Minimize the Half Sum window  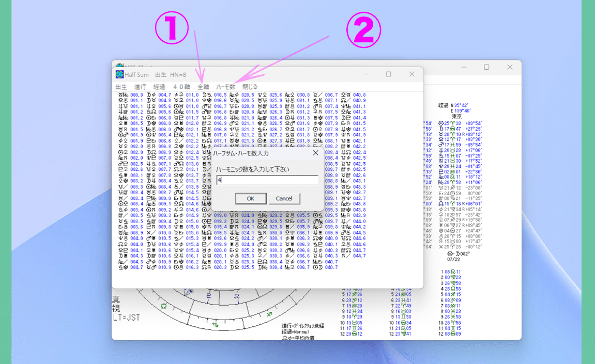(366, 74)
